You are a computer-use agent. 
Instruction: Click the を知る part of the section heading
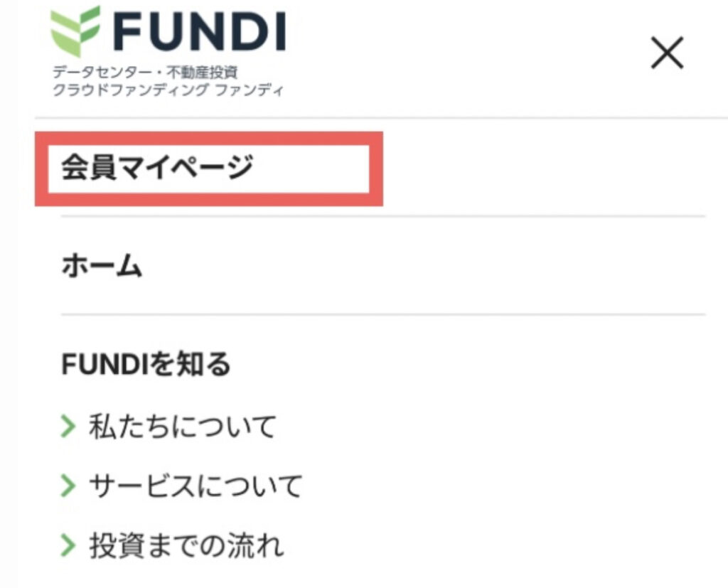tap(189, 363)
